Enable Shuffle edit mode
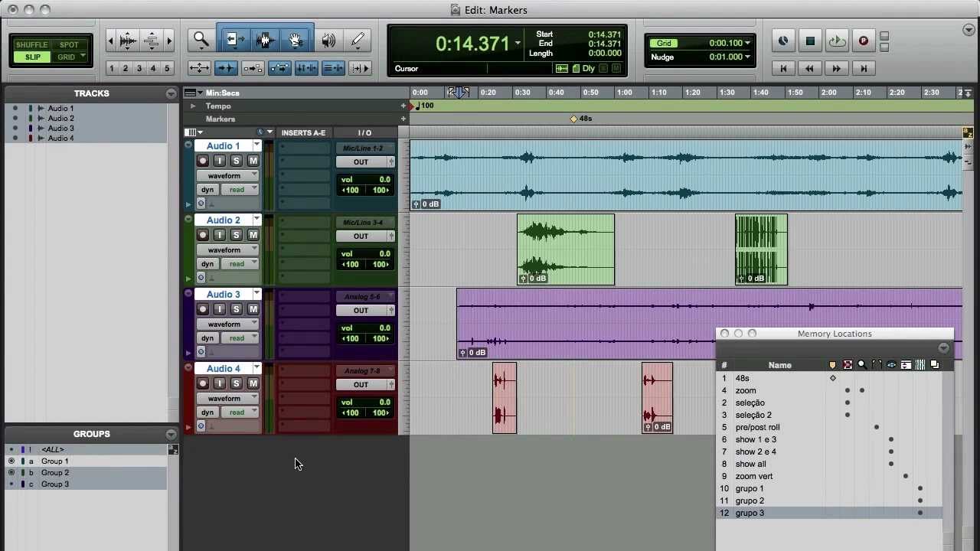This screenshot has height=551, width=980. (32, 45)
